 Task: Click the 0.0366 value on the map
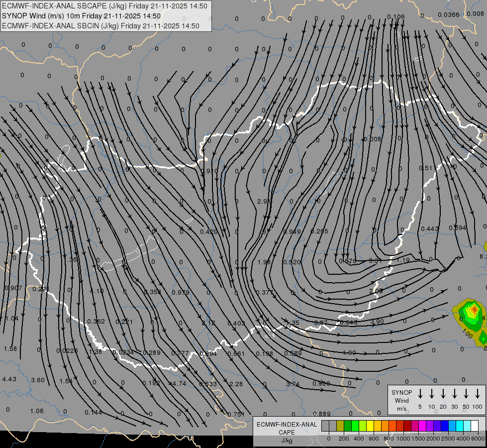[449, 14]
